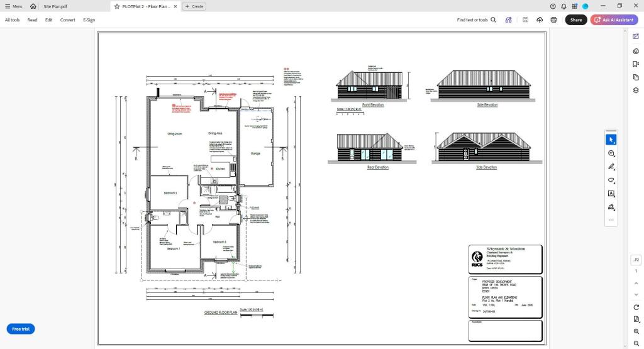The height and width of the screenshot is (349, 644).
Task: Close the PLOTPlot 2 Floor Plan tab
Action: pos(176,6)
